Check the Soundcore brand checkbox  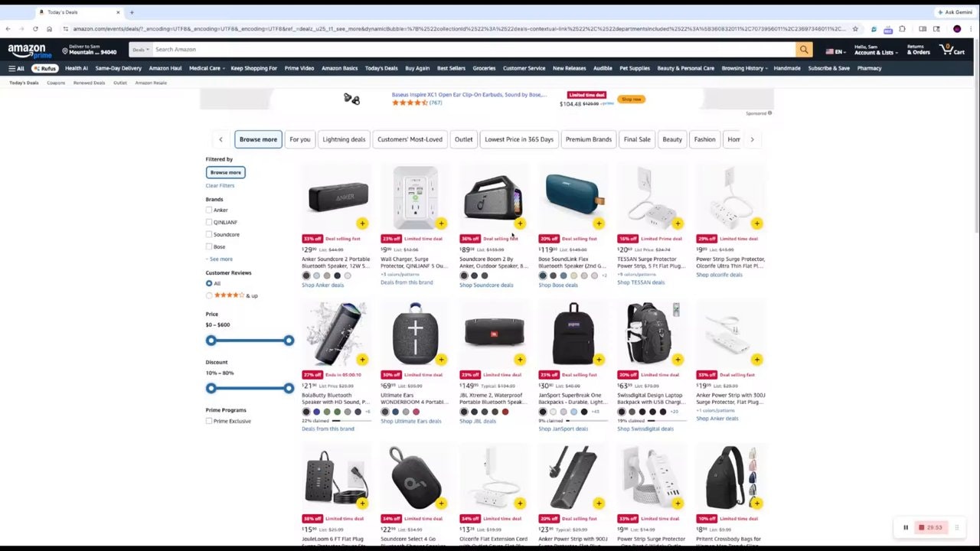pos(209,234)
